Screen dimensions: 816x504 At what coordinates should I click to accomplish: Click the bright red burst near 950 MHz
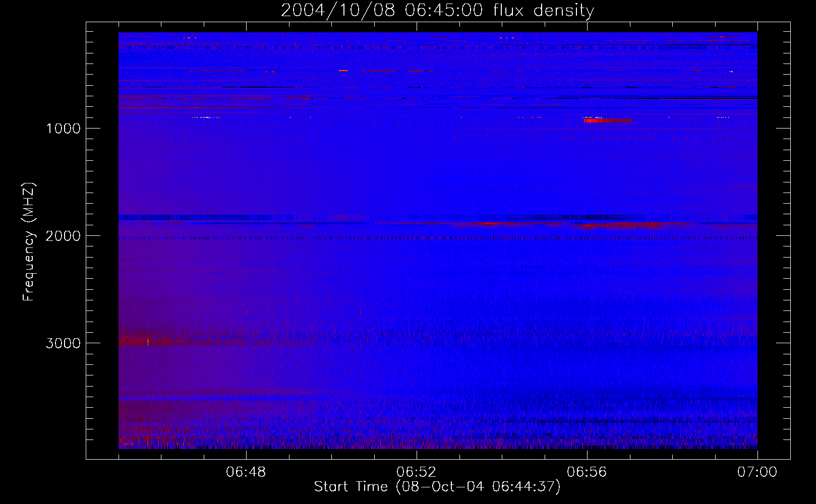[608, 120]
